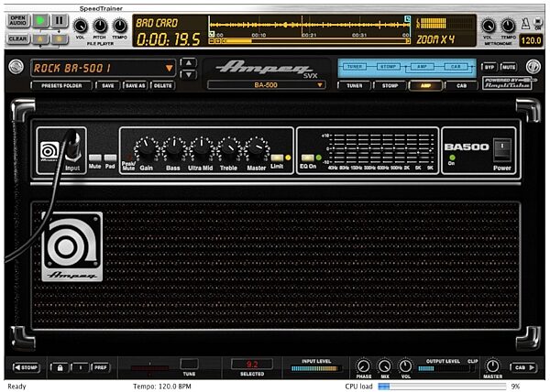Click the TUNE display box
This screenshot has height=392, width=550.
[189, 364]
